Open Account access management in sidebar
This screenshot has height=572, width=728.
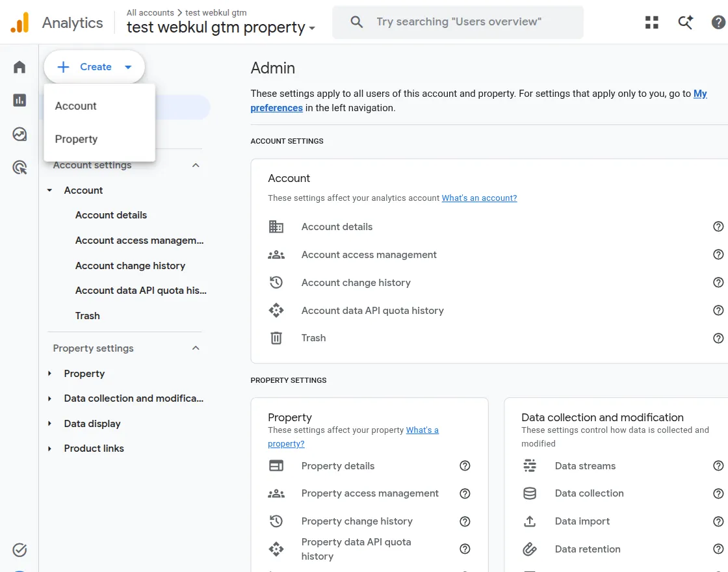point(139,240)
